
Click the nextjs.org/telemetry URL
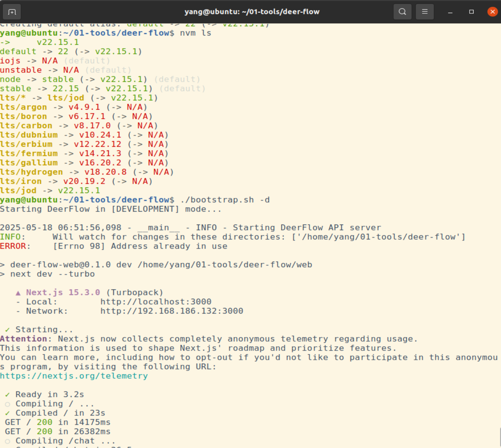[x=74, y=376]
